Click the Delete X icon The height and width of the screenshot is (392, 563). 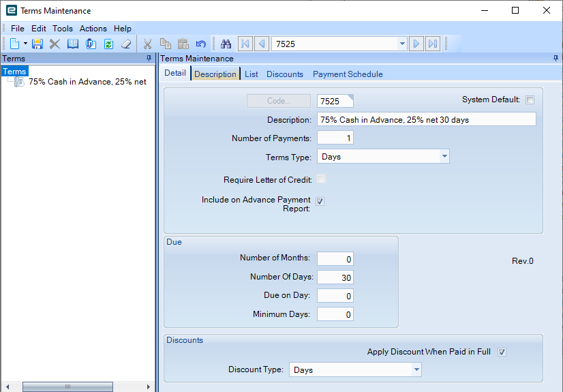(x=55, y=44)
